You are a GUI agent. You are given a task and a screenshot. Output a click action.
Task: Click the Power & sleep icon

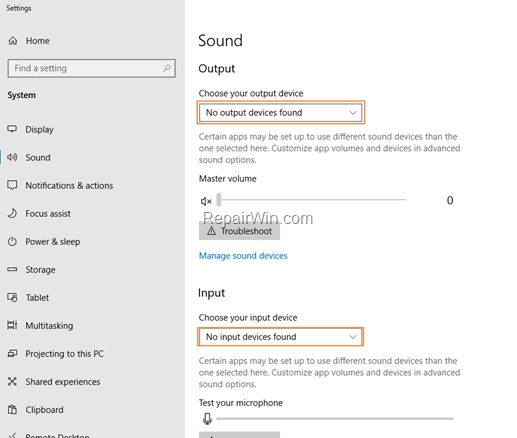12,241
